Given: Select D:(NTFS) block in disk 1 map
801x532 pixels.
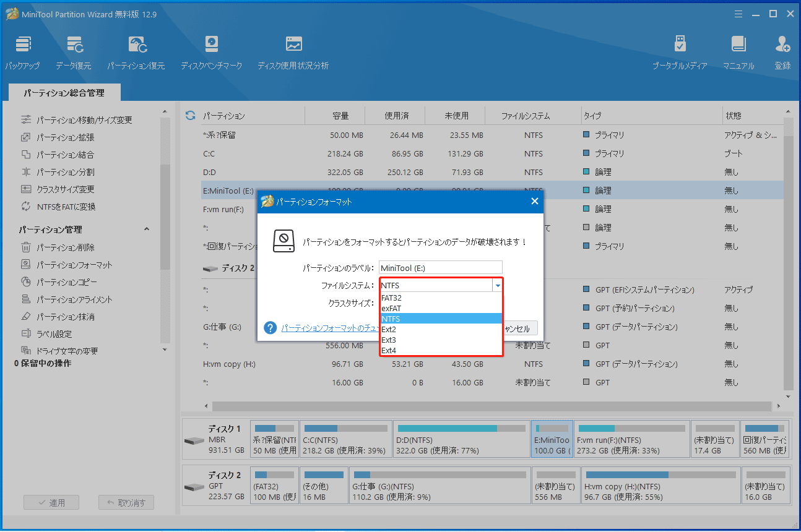Looking at the screenshot, I should [461, 439].
